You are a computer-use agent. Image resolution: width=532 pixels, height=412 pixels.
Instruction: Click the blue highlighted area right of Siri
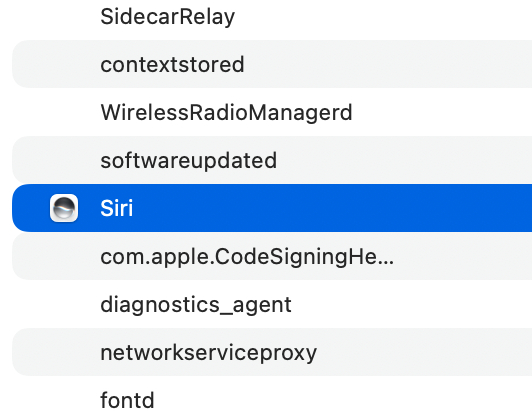pos(332,208)
